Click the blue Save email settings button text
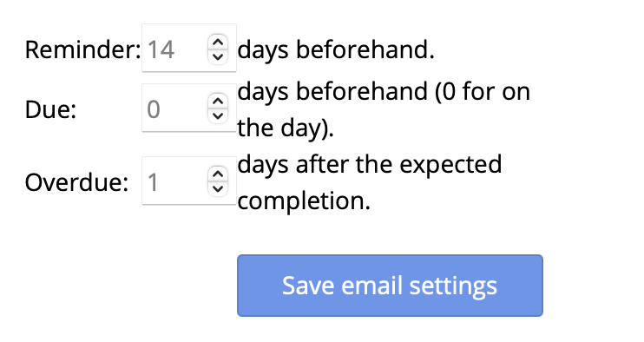Image resolution: width=644 pixels, height=342 pixels. tap(390, 286)
